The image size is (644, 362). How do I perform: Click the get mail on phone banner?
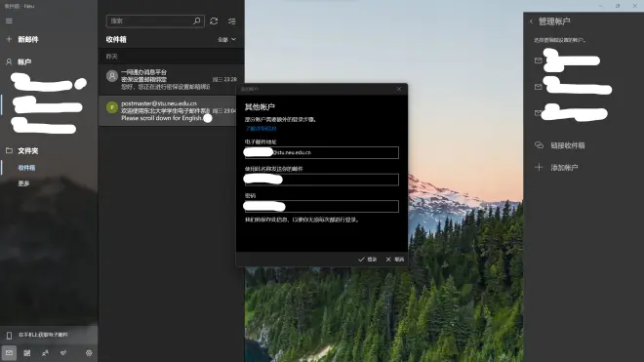click(49, 335)
